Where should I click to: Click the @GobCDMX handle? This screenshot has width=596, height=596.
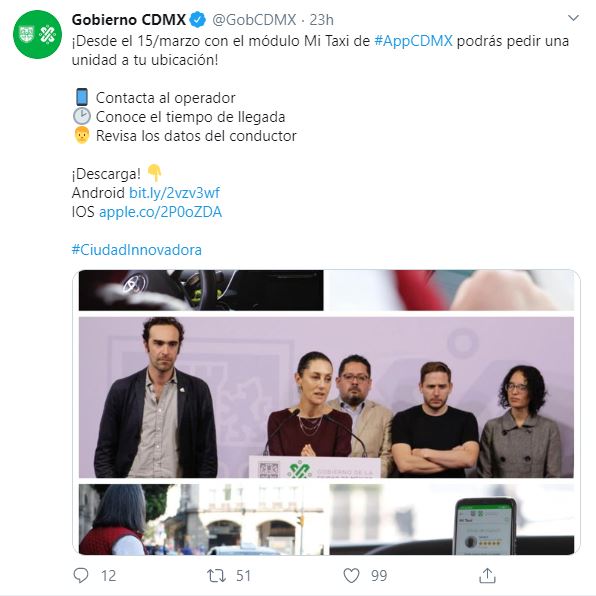254,20
